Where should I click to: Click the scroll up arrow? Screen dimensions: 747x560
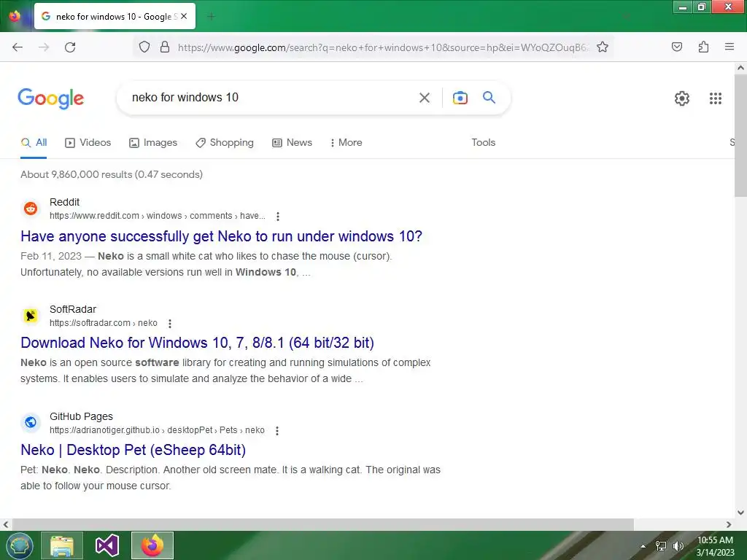coord(741,68)
